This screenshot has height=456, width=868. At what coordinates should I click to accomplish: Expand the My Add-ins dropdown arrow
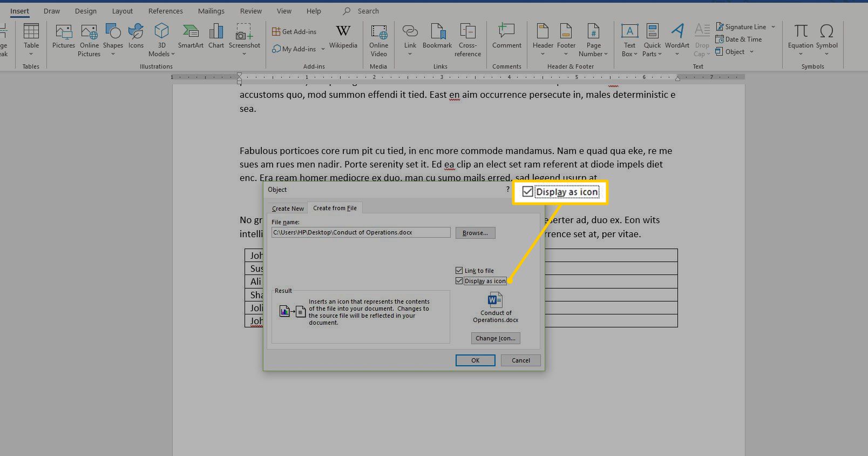pyautogui.click(x=323, y=49)
